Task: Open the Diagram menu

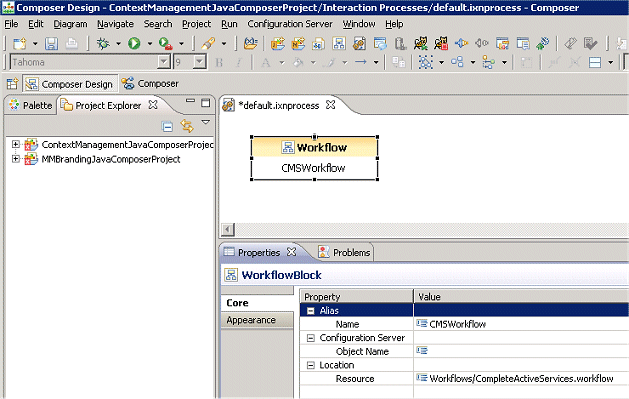Action: coord(71,24)
